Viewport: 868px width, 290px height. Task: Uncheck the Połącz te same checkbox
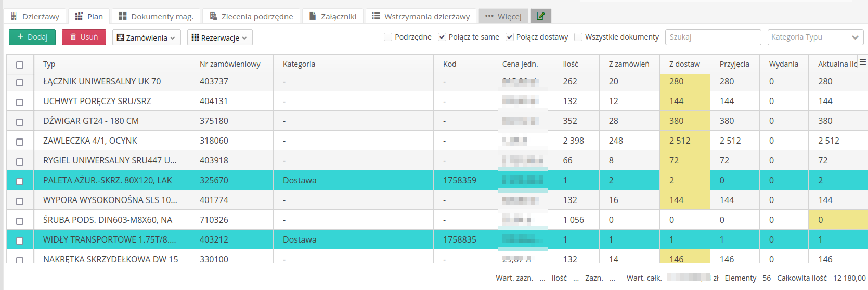442,37
